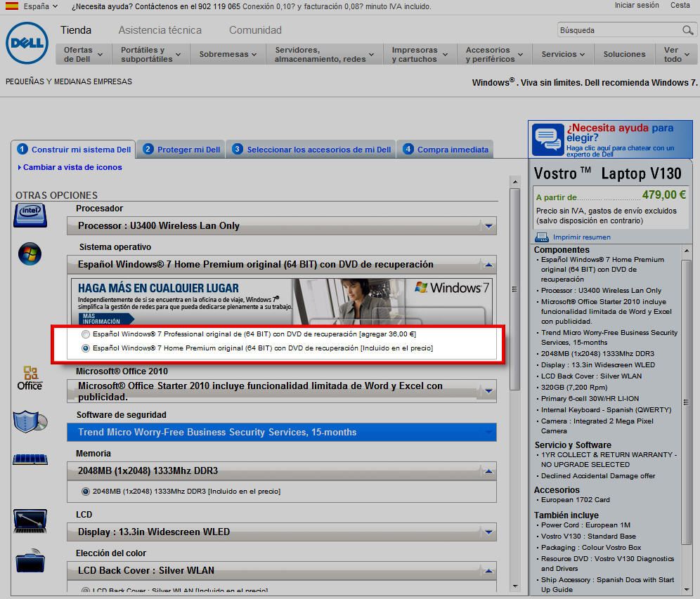Switch to the Proteger mi Dell tab
Image resolution: width=700 pixels, height=599 pixels.
[x=181, y=150]
